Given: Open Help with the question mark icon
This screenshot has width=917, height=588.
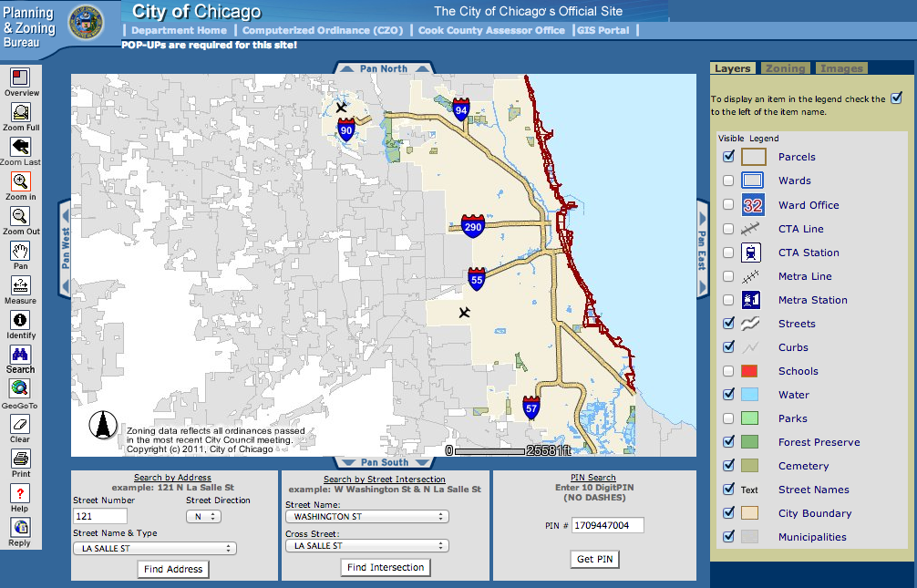Looking at the screenshot, I should click(20, 493).
